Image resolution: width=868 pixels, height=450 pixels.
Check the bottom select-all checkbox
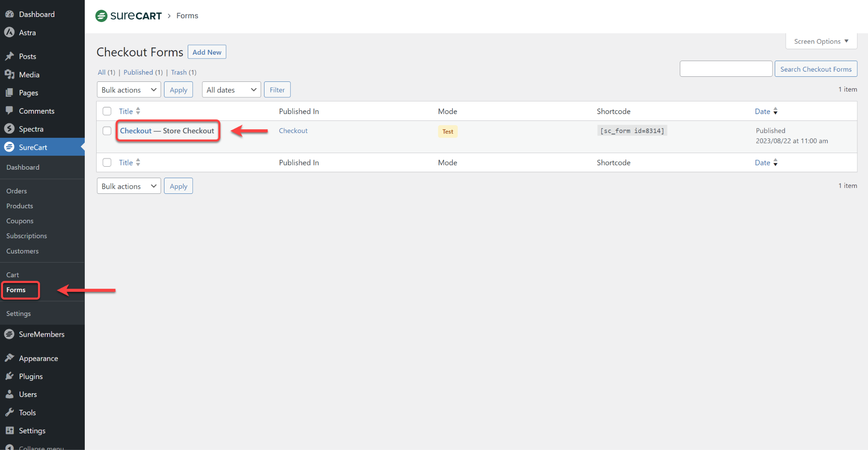(x=107, y=162)
